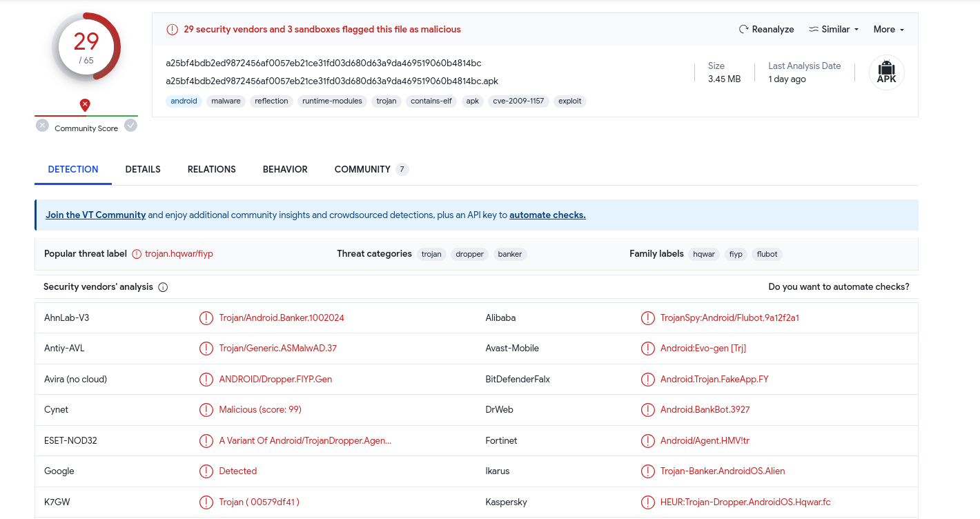Click the reflection tag
The image size is (980, 519).
[x=271, y=101]
